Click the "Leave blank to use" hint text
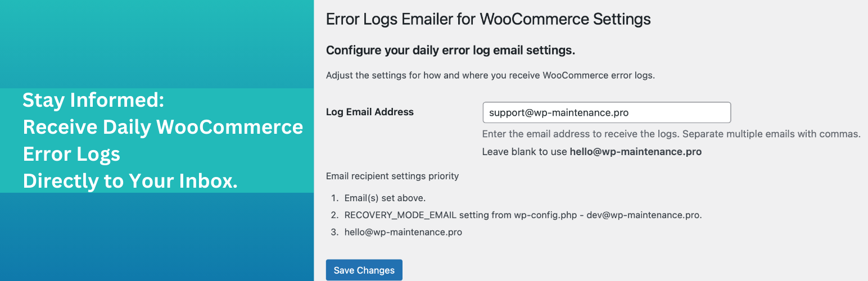Viewport: 868px width, 281px height. pos(525,152)
